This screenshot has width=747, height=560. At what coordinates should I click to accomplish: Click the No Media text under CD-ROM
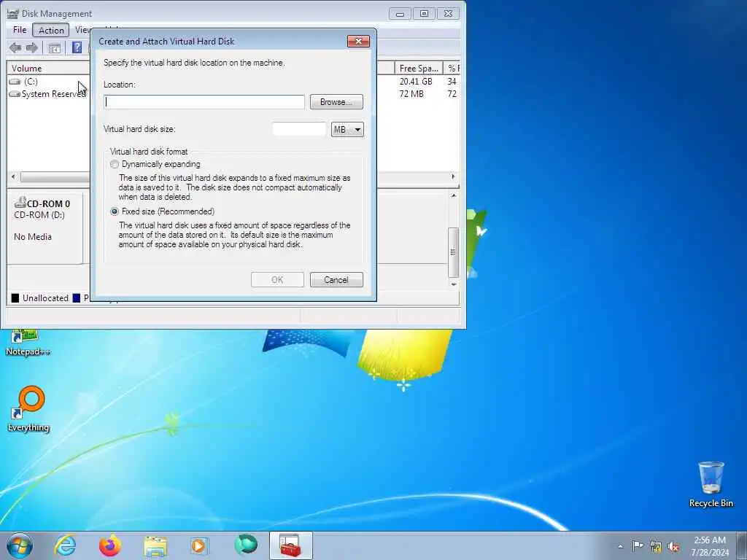pos(32,237)
